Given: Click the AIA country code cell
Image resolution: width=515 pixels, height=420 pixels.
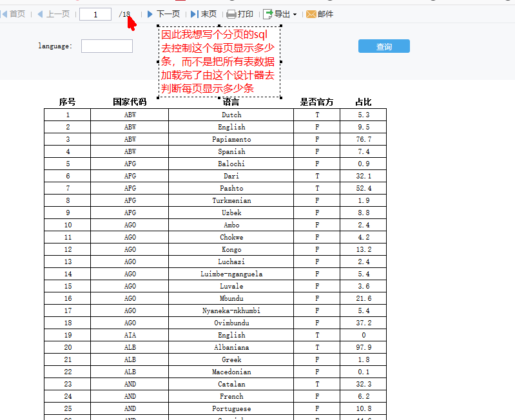Looking at the screenshot, I should [130, 336].
